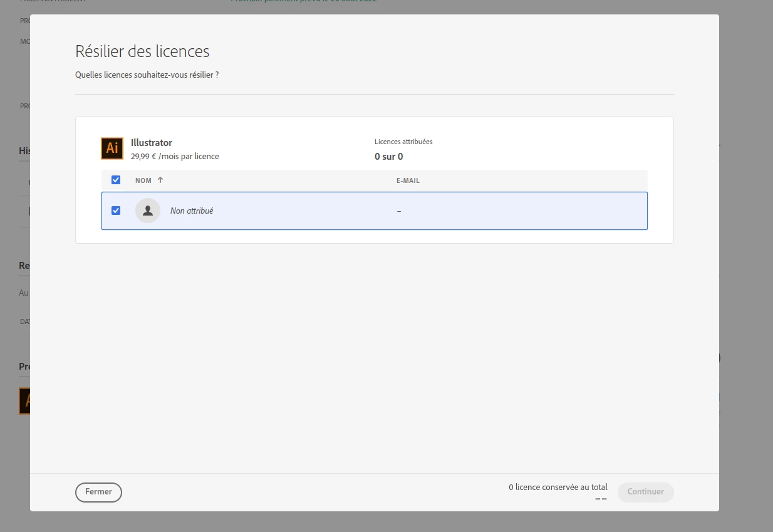Click the 29,99 € /mois par licence price
Viewport: 773px width, 532px height.
pyautogui.click(x=175, y=157)
